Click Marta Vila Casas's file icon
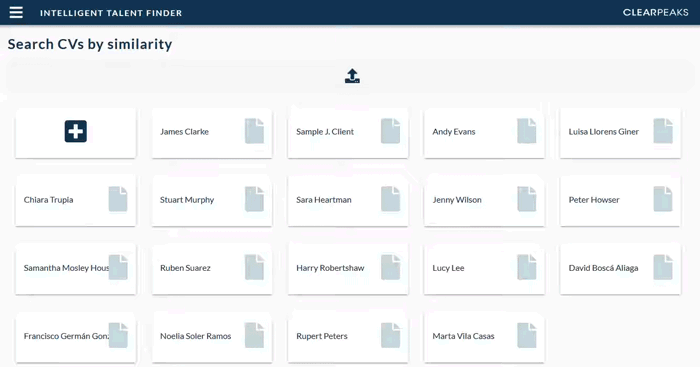Image resolution: width=700 pixels, height=367 pixels. click(527, 336)
